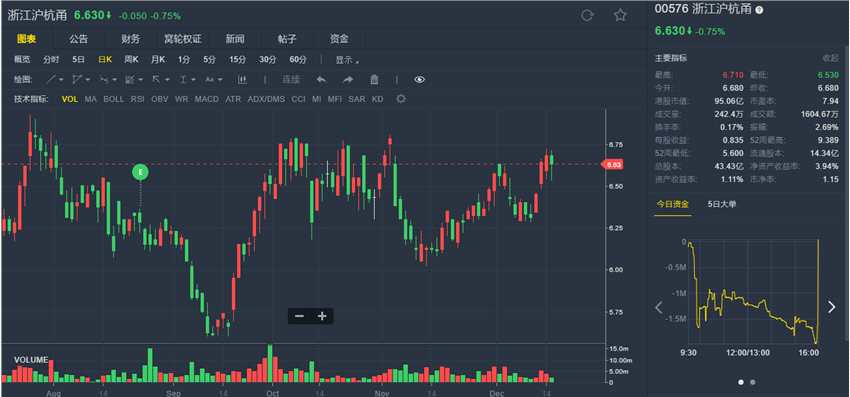This screenshot has height=397, width=850.
Task: Toggle the MACD indicator
Action: coord(207,99)
